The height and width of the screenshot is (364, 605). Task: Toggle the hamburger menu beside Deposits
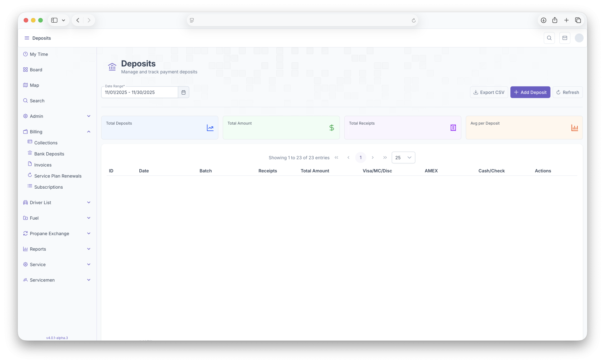tap(27, 38)
